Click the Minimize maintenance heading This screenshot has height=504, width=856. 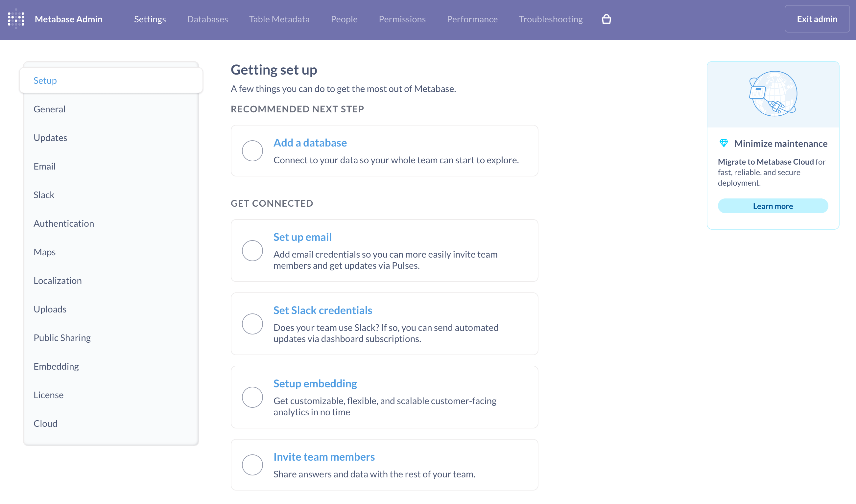(781, 144)
